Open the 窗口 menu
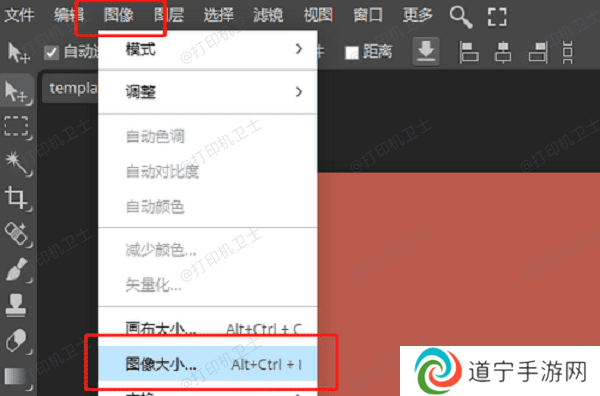This screenshot has width=600, height=396. pyautogui.click(x=368, y=15)
